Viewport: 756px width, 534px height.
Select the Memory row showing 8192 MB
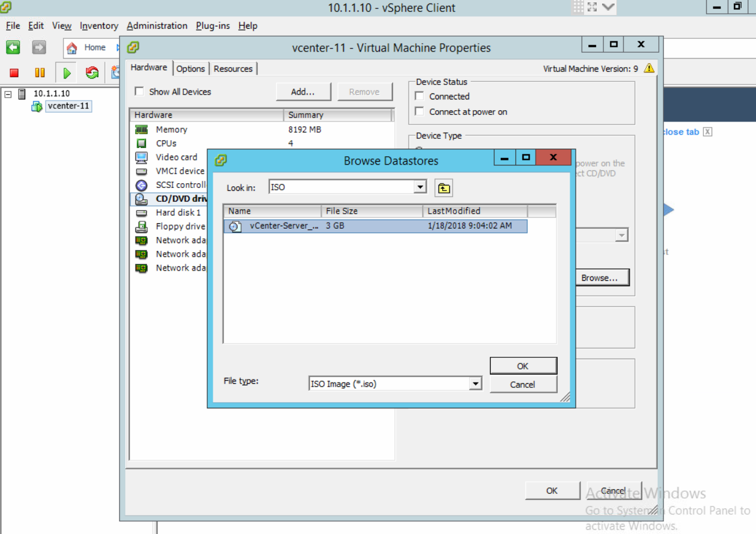tap(261, 129)
